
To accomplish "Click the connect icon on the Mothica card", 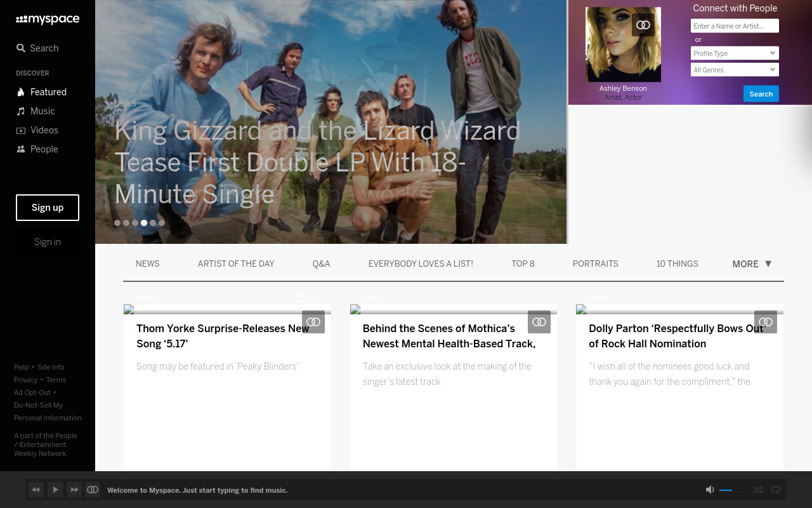I will [539, 322].
